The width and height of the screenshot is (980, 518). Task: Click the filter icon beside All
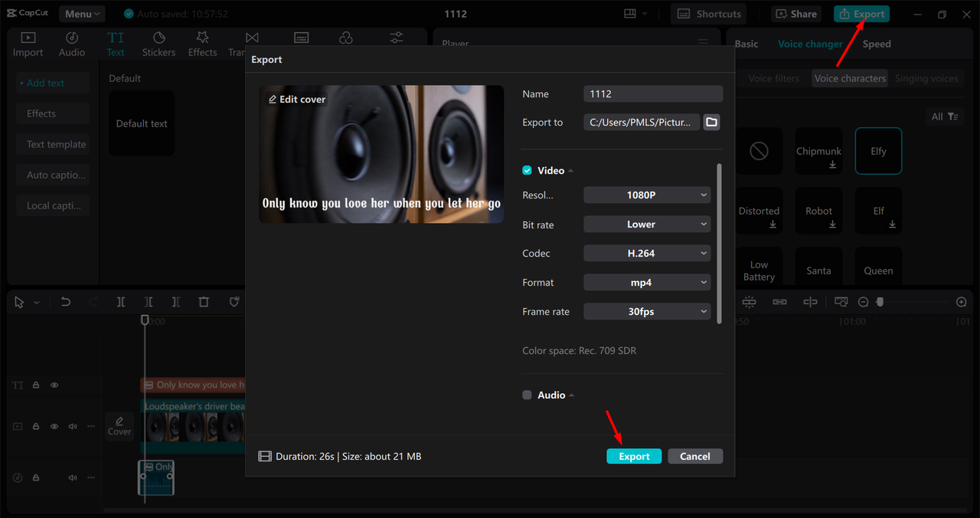pos(952,116)
